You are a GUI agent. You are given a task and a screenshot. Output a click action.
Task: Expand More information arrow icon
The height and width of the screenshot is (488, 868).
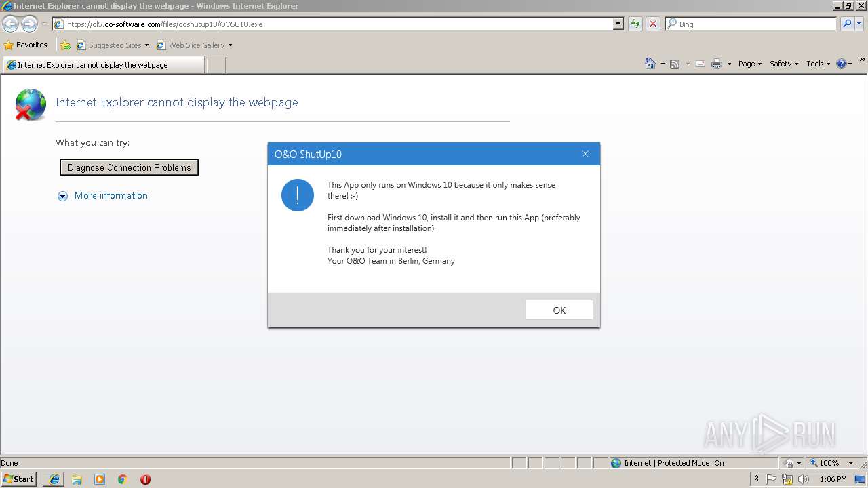tap(62, 196)
